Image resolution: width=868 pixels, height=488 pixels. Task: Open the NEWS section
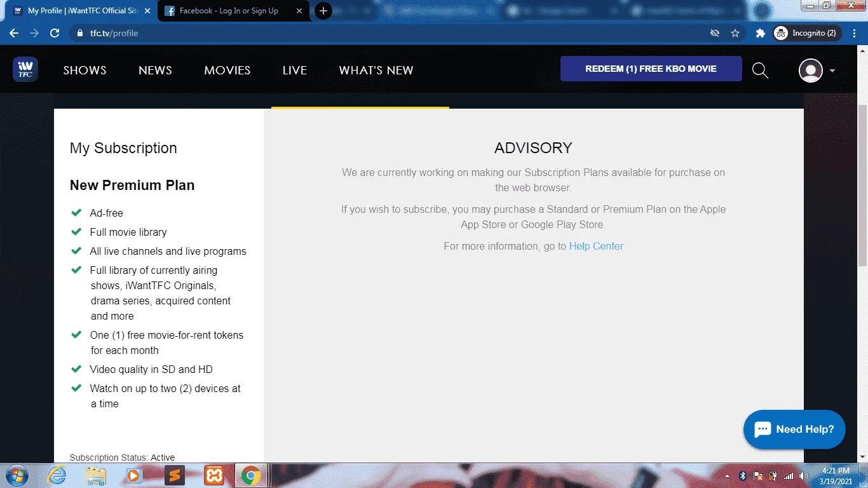tap(155, 71)
